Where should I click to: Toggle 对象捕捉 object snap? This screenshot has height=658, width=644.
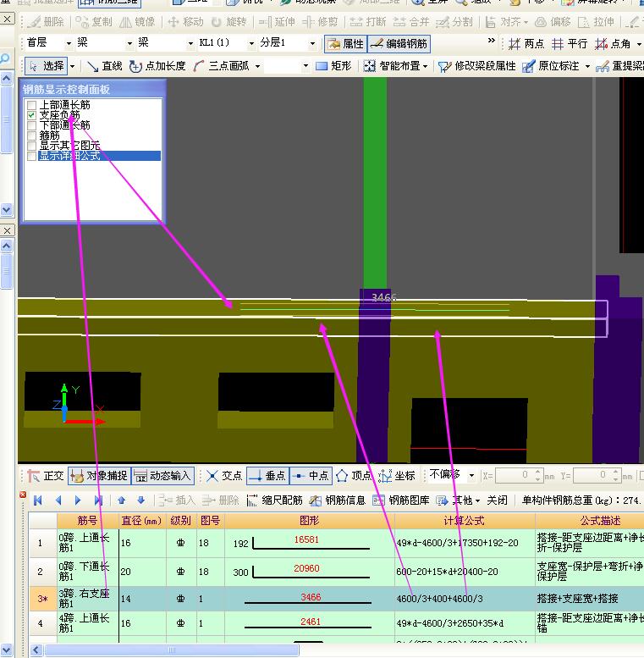[x=99, y=475]
